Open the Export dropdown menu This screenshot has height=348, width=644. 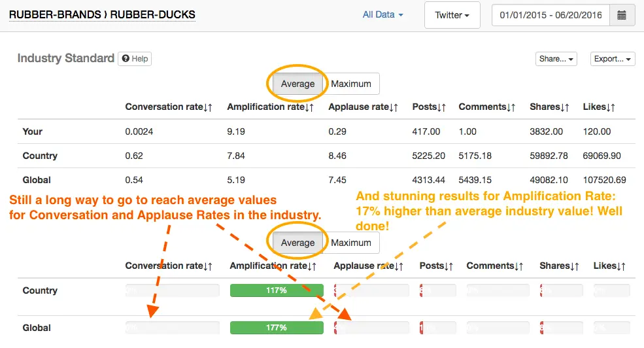pos(613,59)
